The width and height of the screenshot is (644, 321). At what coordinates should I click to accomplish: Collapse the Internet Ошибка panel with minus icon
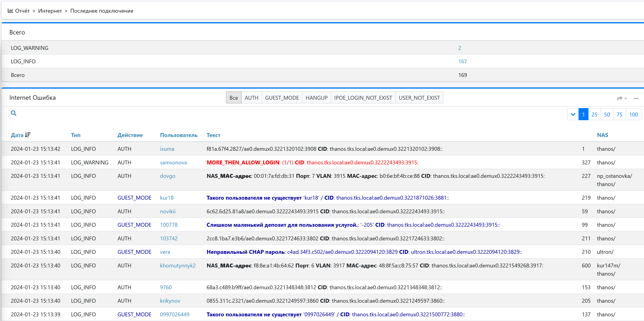pyautogui.click(x=636, y=98)
